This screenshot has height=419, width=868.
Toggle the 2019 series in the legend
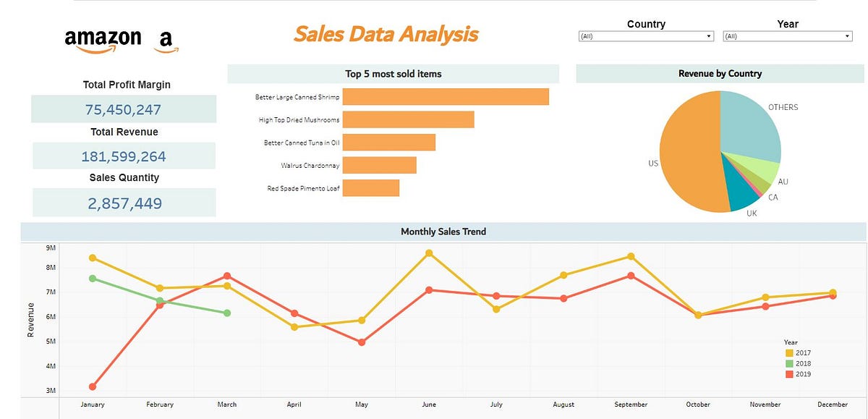click(803, 374)
